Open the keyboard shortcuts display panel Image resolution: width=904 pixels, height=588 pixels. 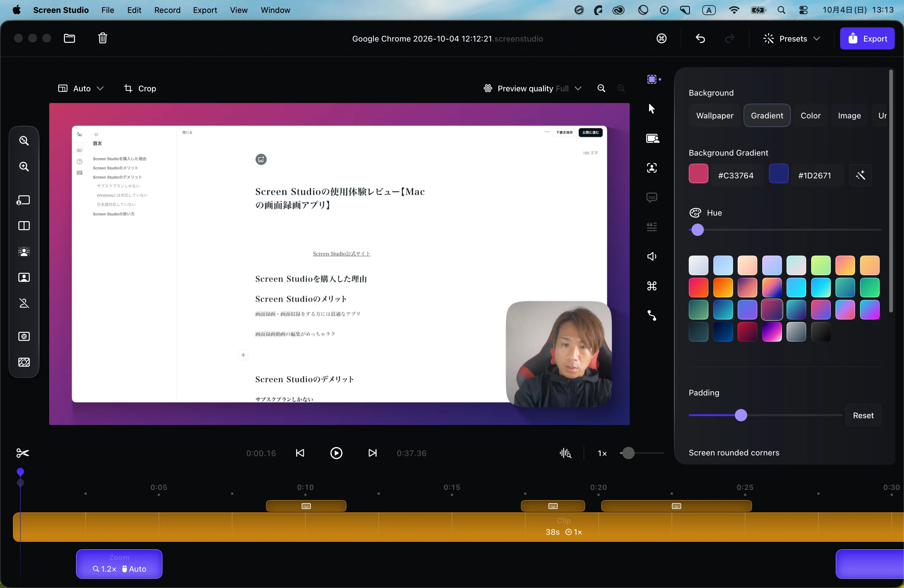(652, 286)
